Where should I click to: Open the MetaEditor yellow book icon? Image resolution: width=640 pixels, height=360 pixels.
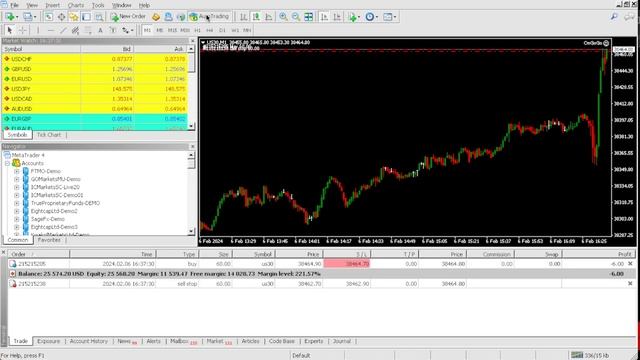click(x=156, y=17)
